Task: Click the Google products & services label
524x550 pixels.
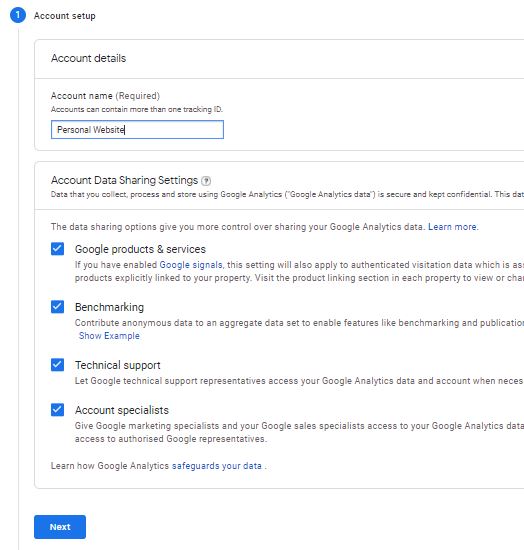Action: click(140, 249)
